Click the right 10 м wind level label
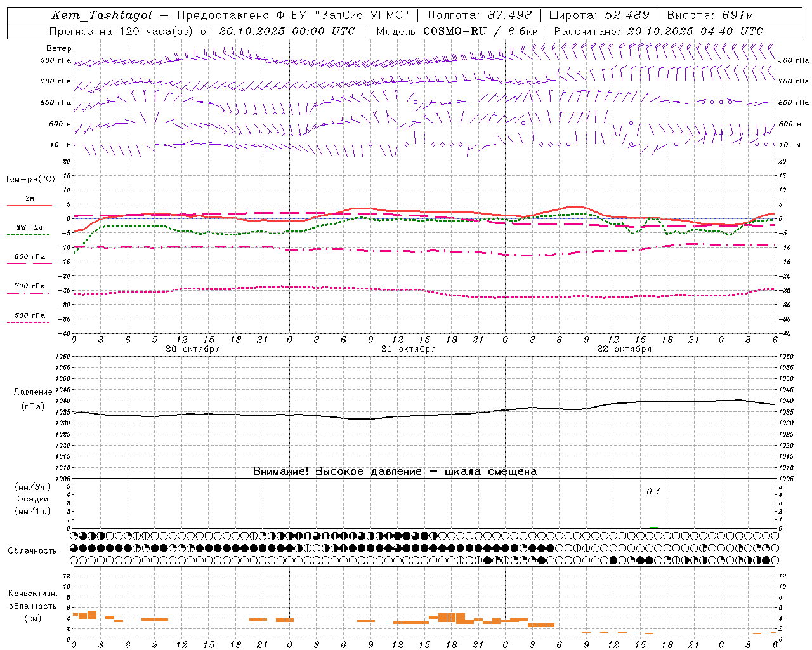The height and width of the screenshot is (650, 812). point(789,145)
